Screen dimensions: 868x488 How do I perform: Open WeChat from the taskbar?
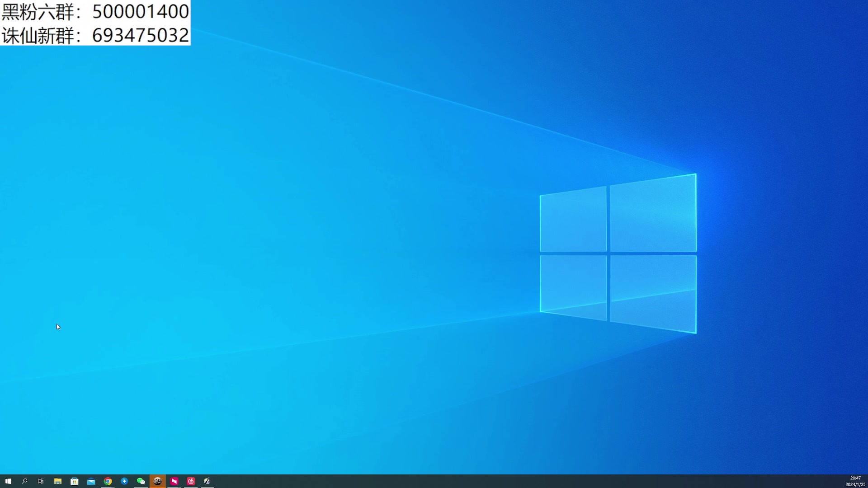click(x=141, y=481)
